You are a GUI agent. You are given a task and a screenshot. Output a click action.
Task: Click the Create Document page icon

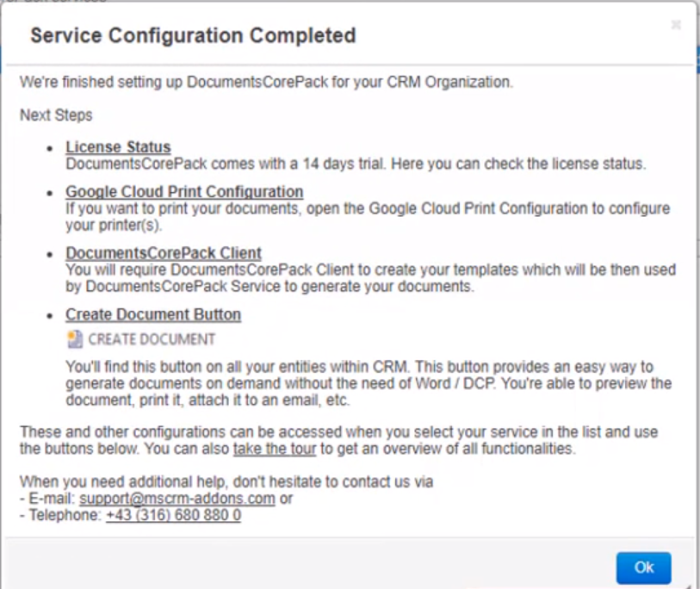coord(75,339)
